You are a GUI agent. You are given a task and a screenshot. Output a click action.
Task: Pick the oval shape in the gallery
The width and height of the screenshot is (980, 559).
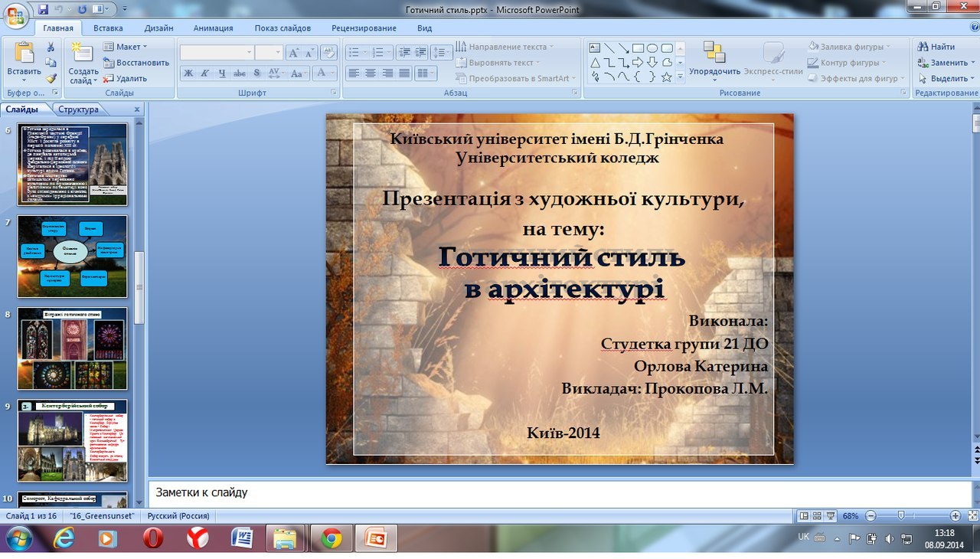coord(652,47)
